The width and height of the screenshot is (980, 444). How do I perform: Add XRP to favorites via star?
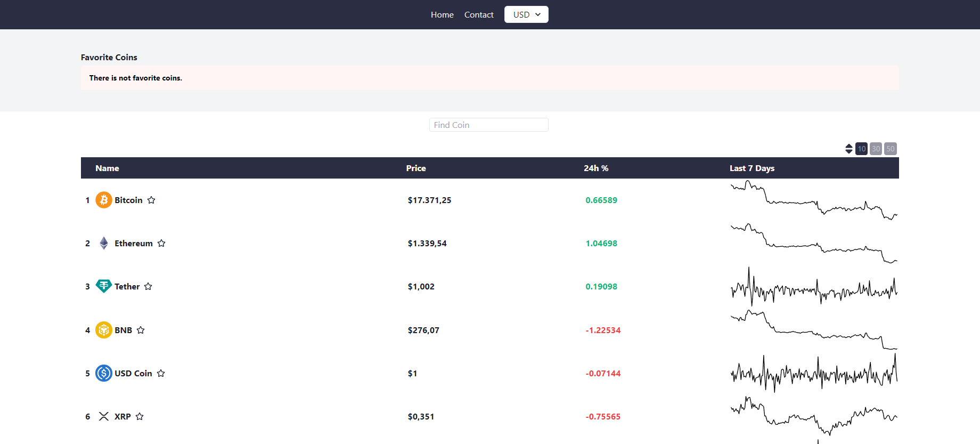point(140,416)
